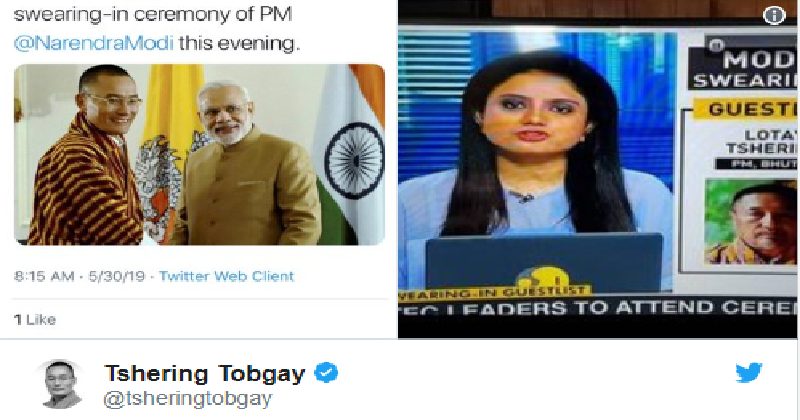Image resolution: width=800 pixels, height=420 pixels.
Task: Click the blue verified badge beside Tshering Tobgay
Action: click(x=326, y=373)
